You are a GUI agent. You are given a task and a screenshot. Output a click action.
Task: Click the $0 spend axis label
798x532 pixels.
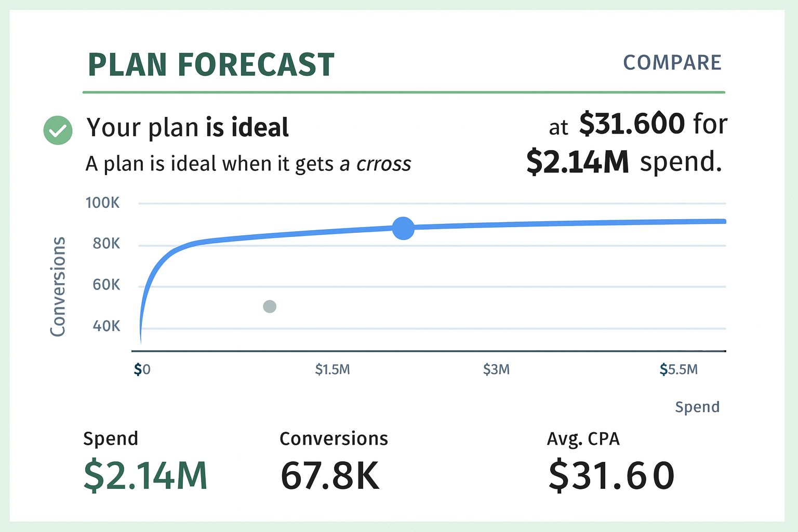click(x=142, y=369)
